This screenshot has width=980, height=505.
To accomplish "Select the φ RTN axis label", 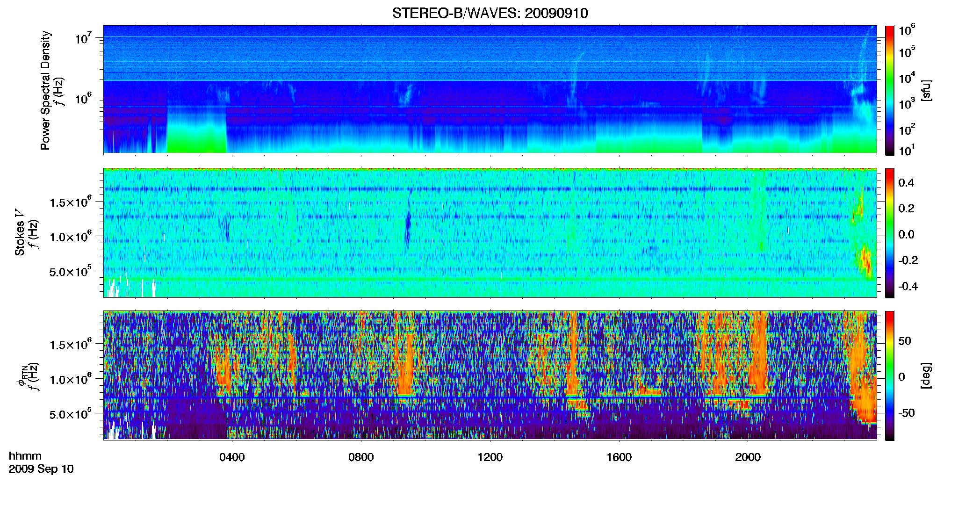I will [x=22, y=376].
